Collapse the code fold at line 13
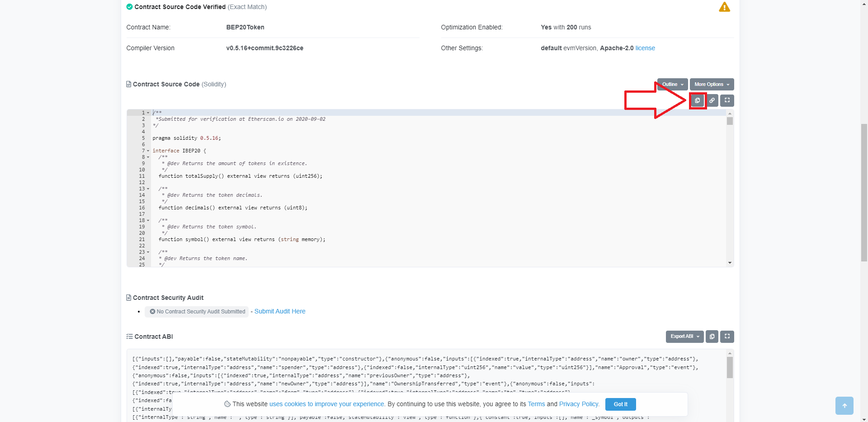This screenshot has width=868, height=422. click(x=148, y=189)
